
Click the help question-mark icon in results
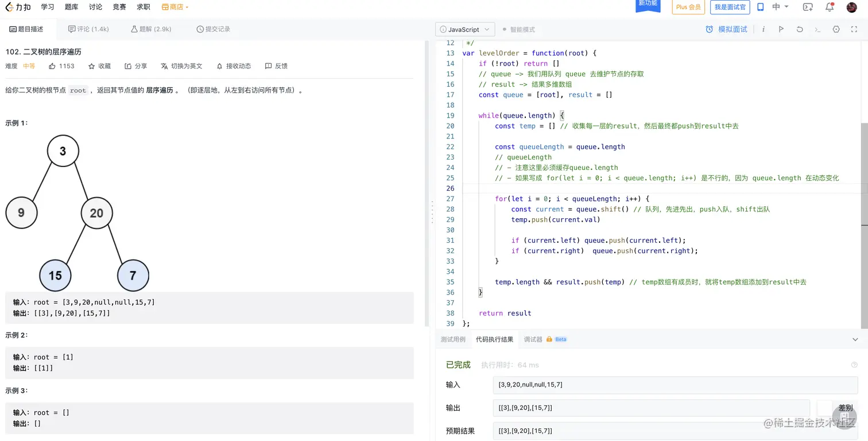click(854, 365)
